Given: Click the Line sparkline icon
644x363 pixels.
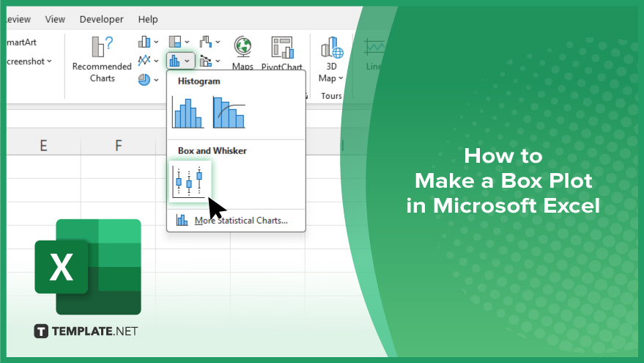Looking at the screenshot, I should 374,47.
